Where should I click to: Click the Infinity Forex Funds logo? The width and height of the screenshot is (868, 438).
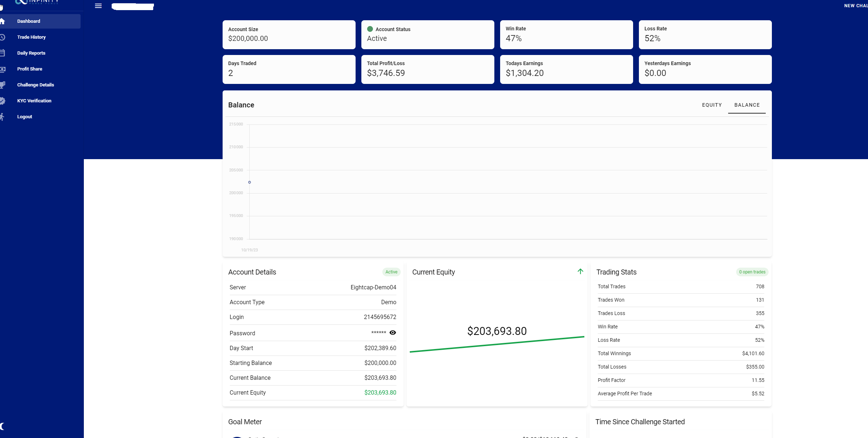[36, 2]
